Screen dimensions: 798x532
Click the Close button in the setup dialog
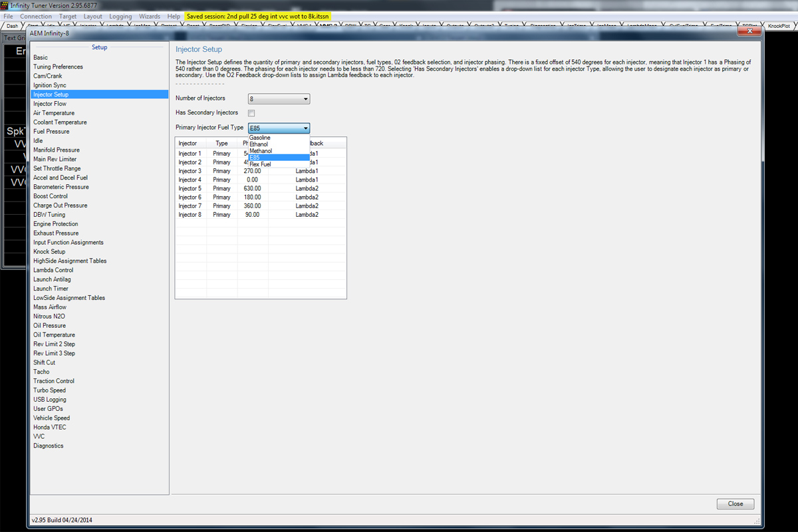735,503
